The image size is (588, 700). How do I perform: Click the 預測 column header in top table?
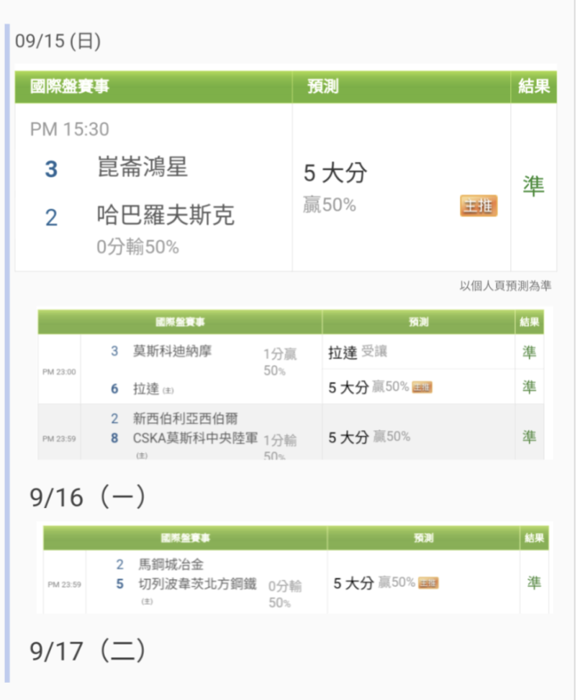point(323,86)
